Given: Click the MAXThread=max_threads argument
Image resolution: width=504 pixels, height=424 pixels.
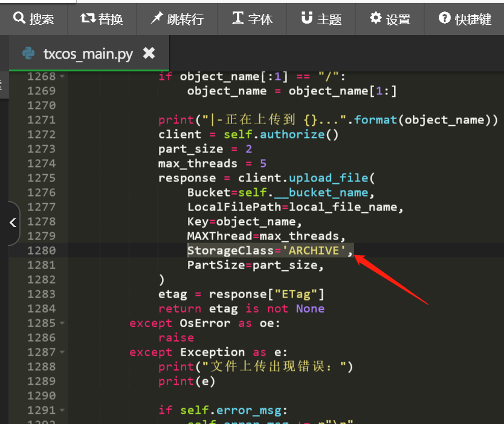Looking at the screenshot, I should tap(267, 236).
